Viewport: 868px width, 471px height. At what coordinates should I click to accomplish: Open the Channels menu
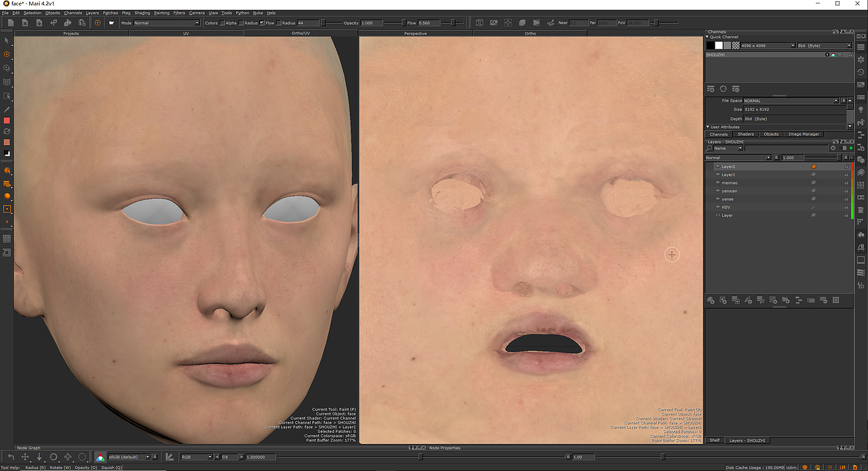(73, 13)
